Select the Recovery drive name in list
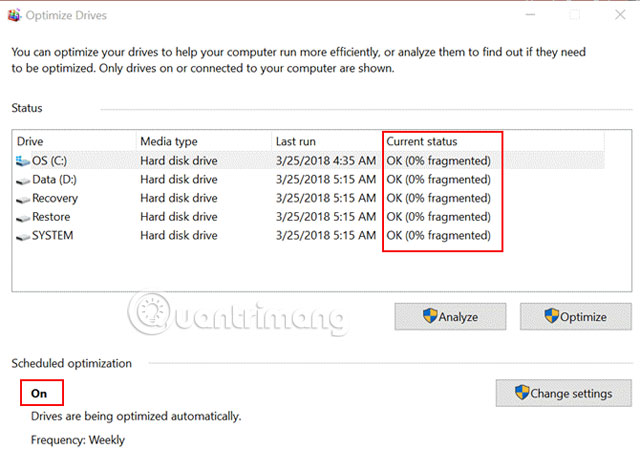Viewport: 640px width, 449px height. (x=55, y=199)
